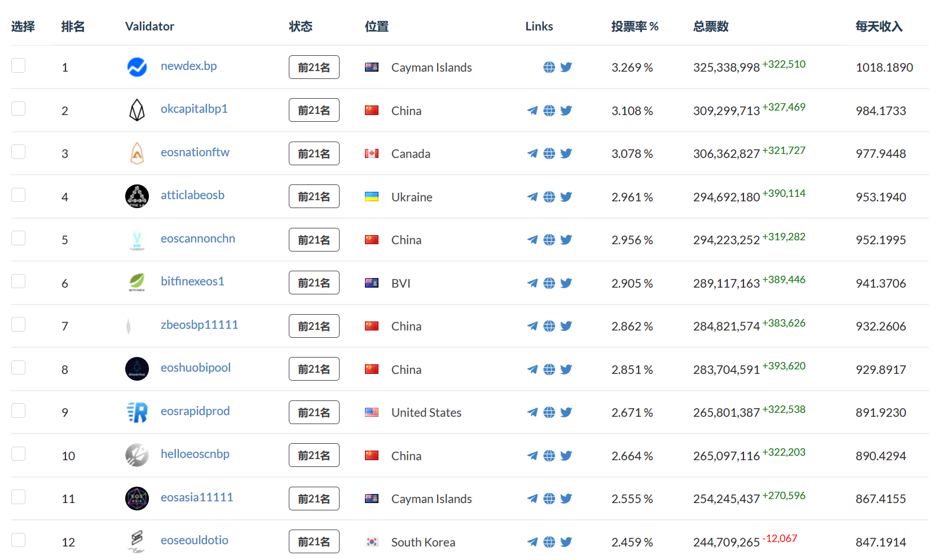Open eosrapidprod Telegram icon

coord(532,412)
